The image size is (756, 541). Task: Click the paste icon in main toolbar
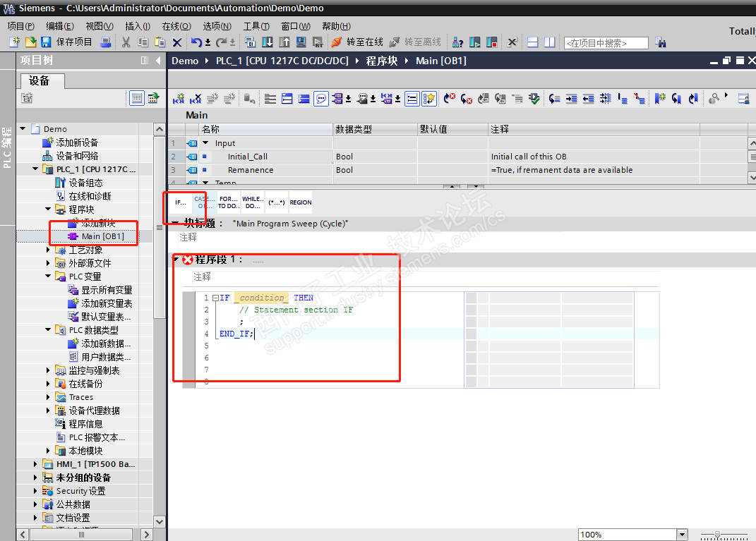160,42
